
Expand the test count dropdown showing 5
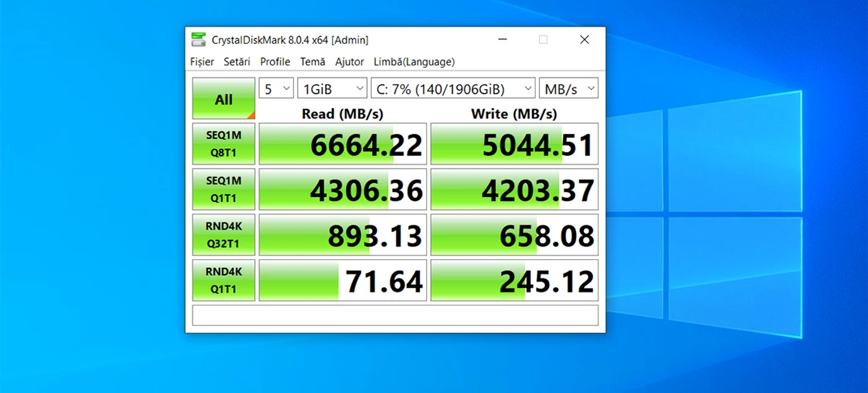tap(276, 89)
